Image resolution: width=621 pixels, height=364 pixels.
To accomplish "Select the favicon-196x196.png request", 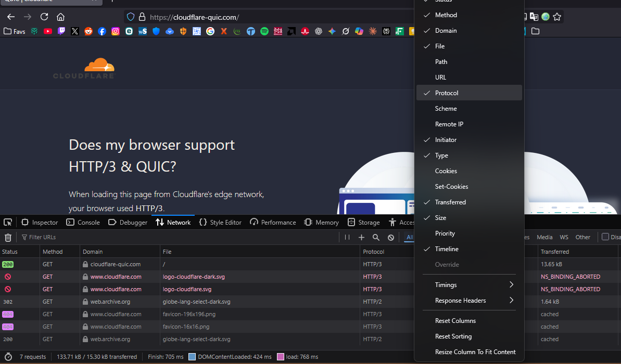I will (310, 314).
